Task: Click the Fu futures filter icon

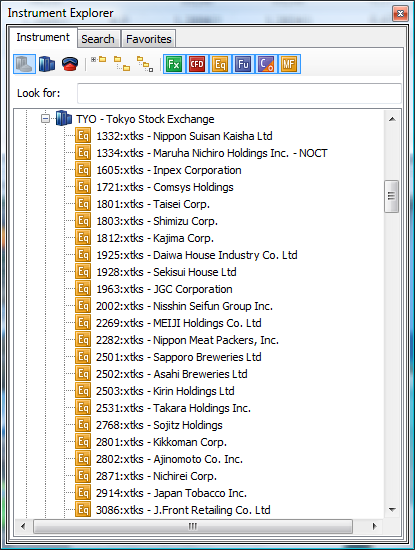Action: (243, 64)
